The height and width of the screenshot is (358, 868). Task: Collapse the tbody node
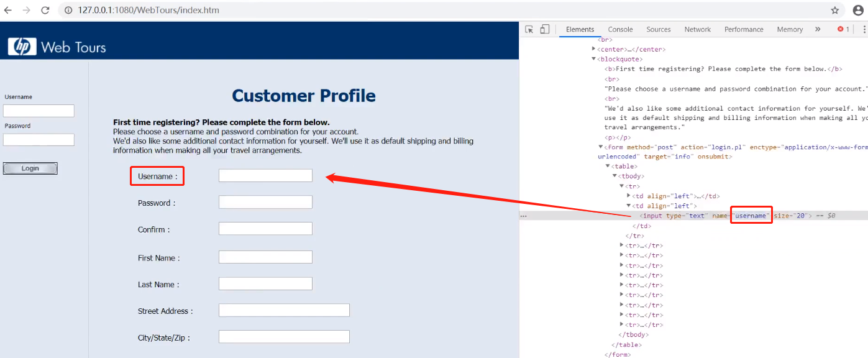(614, 176)
